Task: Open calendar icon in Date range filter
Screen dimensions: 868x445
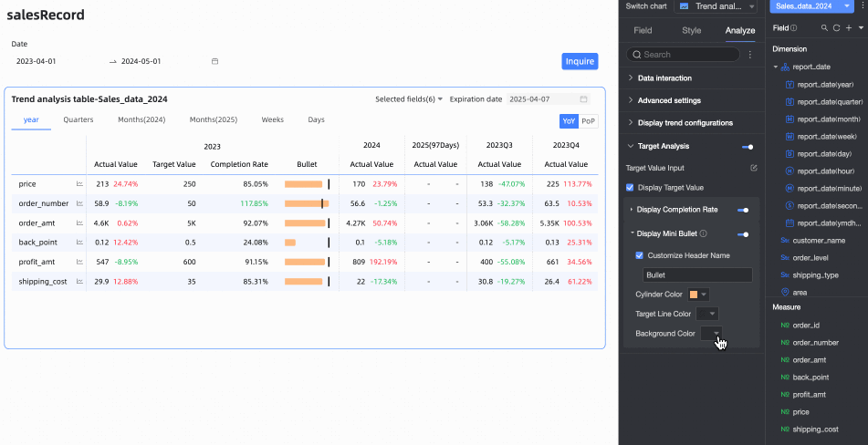Action: tap(214, 62)
